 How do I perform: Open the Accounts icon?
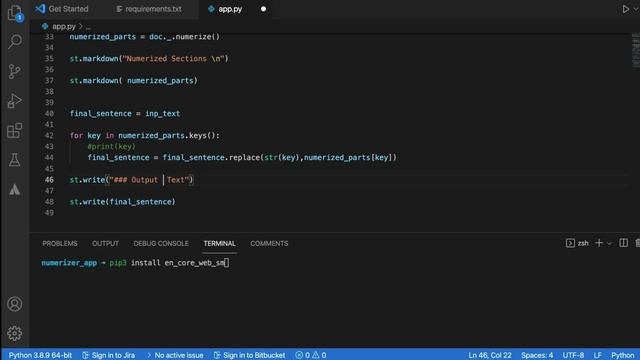[15, 304]
